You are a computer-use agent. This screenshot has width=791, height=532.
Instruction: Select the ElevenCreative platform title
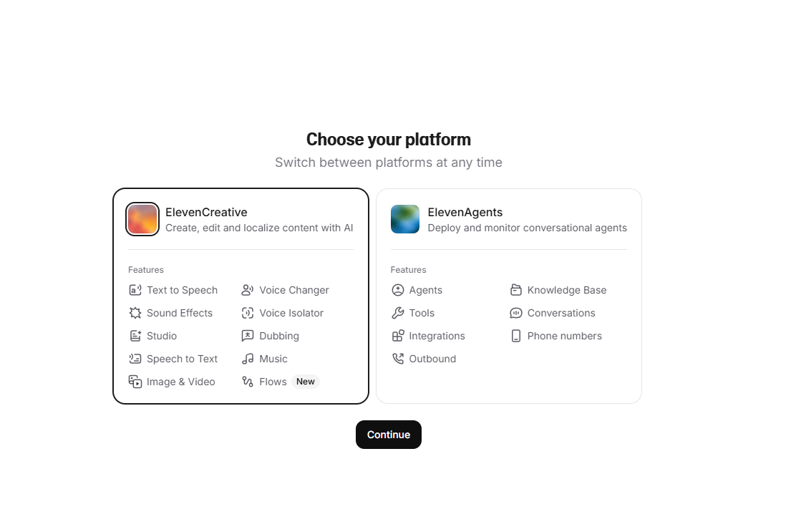click(206, 212)
